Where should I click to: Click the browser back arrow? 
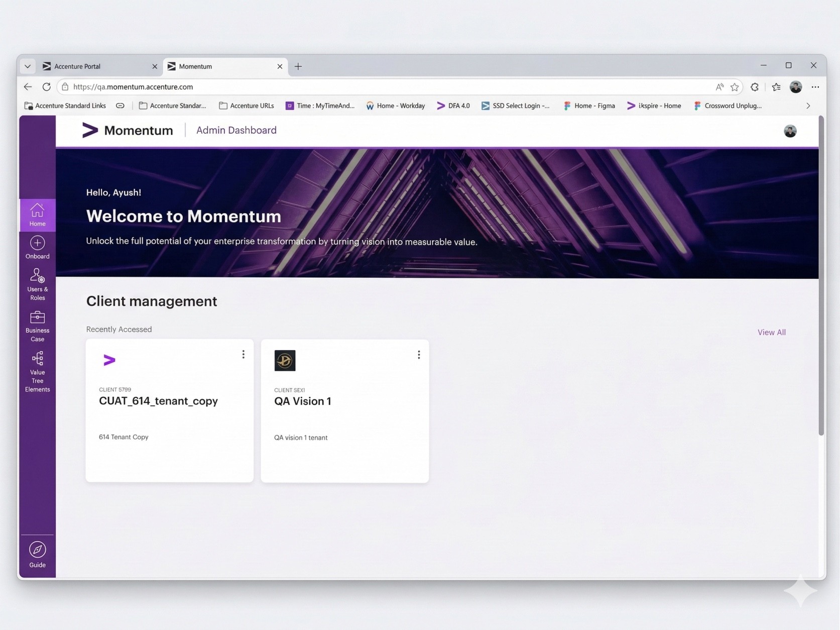point(28,87)
